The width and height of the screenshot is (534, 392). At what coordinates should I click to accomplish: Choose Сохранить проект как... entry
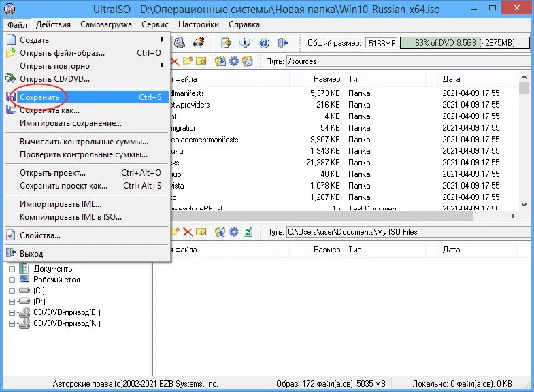[x=87, y=186]
